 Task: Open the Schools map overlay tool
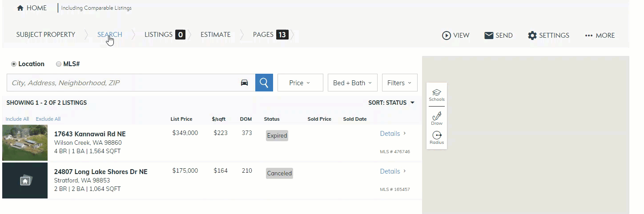tap(436, 95)
